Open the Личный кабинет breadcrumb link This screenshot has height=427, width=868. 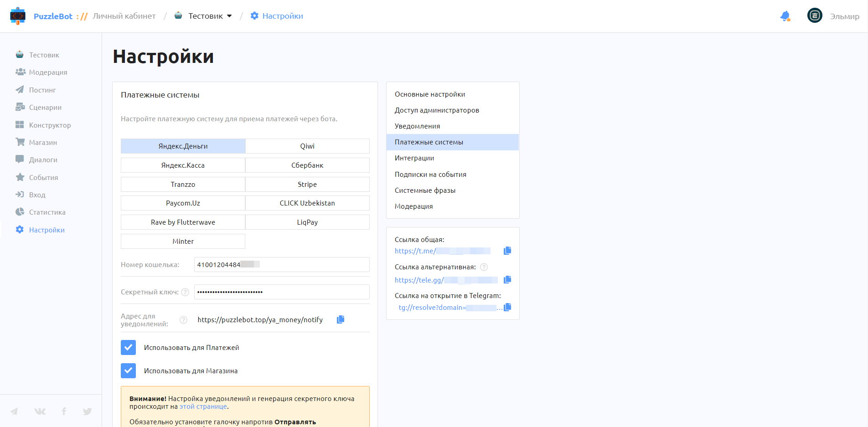124,16
